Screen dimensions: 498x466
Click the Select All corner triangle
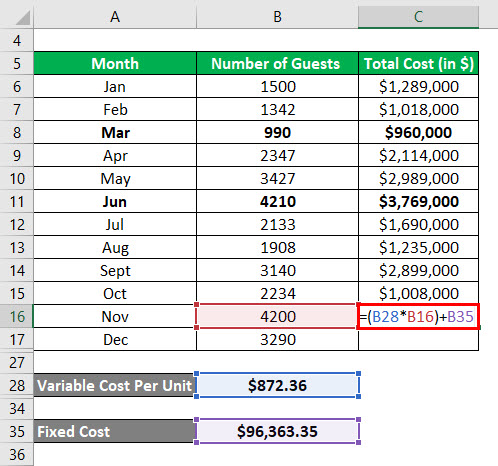(x=22, y=18)
